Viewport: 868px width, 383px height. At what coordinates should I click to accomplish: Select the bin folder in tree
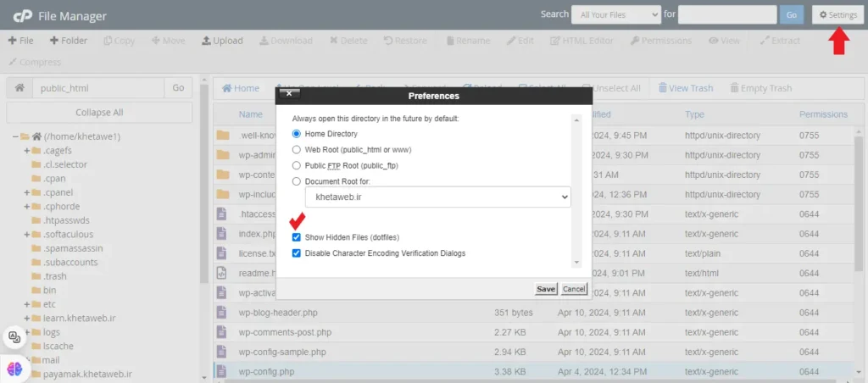click(49, 290)
